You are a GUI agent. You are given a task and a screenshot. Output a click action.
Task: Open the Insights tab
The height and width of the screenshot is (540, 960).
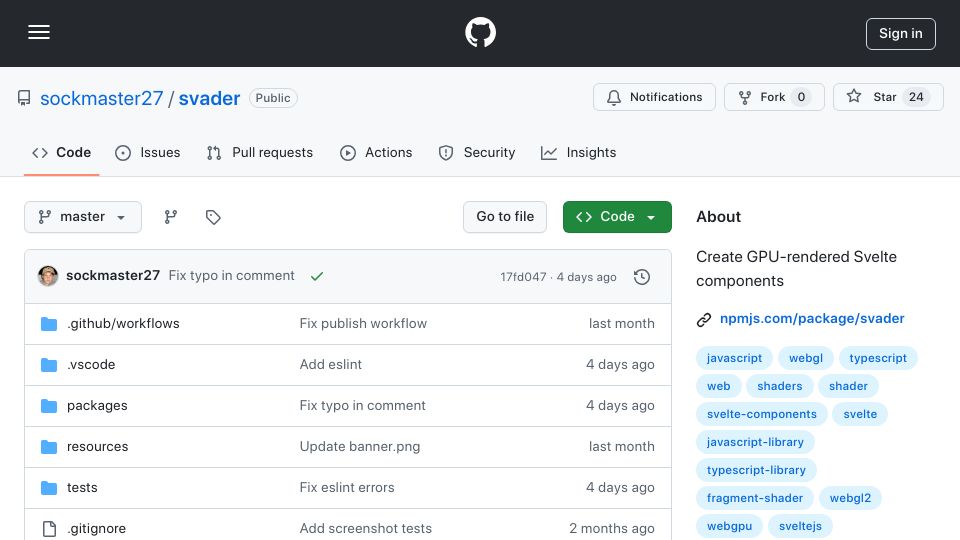click(x=579, y=152)
